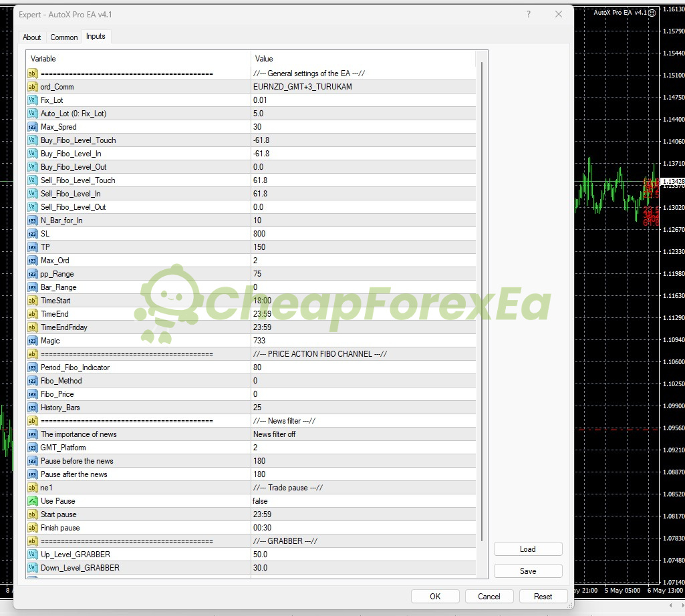Viewport: 685px width, 616px height.
Task: Click the boolean icon beside Use Pause
Action: pyautogui.click(x=33, y=501)
